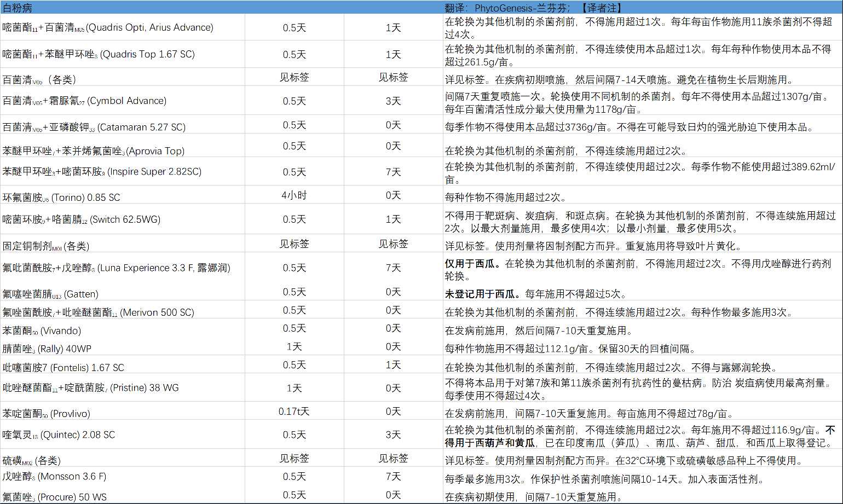Screen dimensions: 843x504
Task: Select the note 每种作物不得施用超过2次
Action: click(643, 195)
